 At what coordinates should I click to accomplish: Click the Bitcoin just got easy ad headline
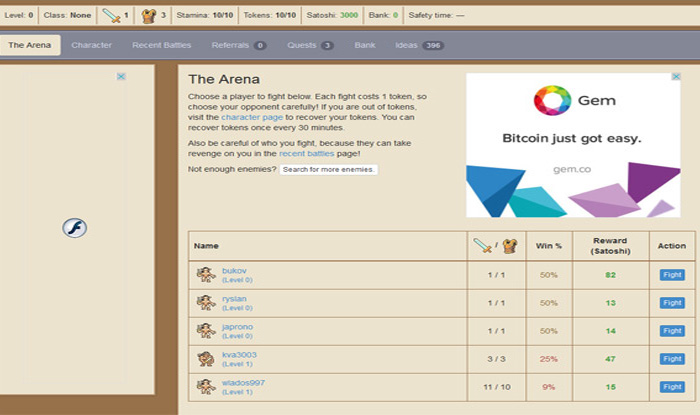click(x=572, y=138)
